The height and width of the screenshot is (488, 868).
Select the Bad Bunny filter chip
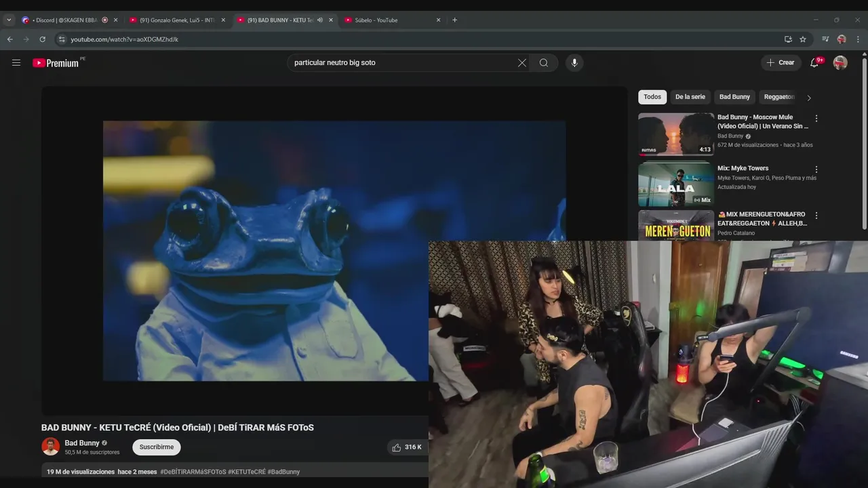tap(734, 97)
